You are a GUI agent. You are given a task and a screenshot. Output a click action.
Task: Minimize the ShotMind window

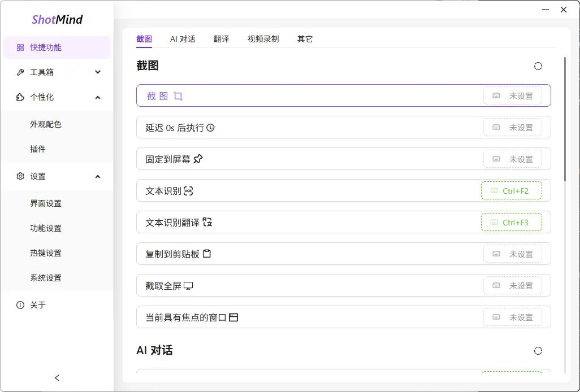[546, 10]
